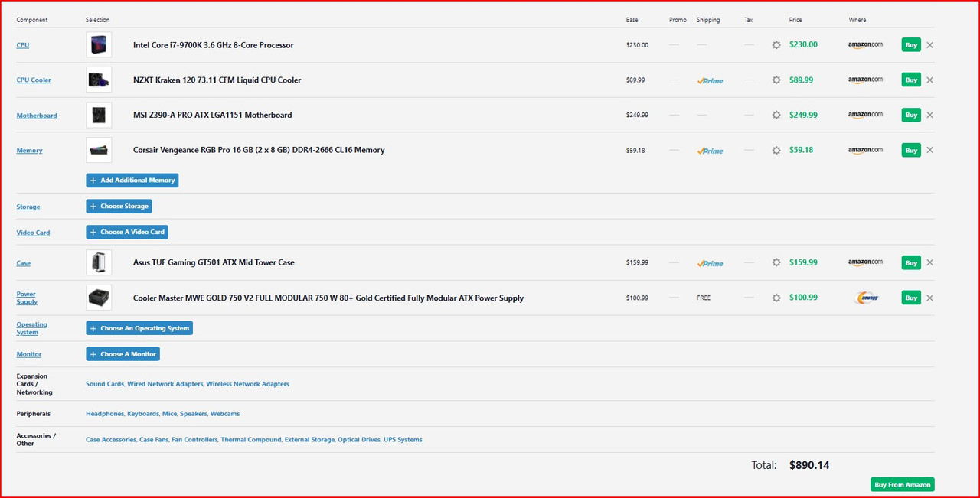Click Amazon logo in Case row

click(x=865, y=263)
